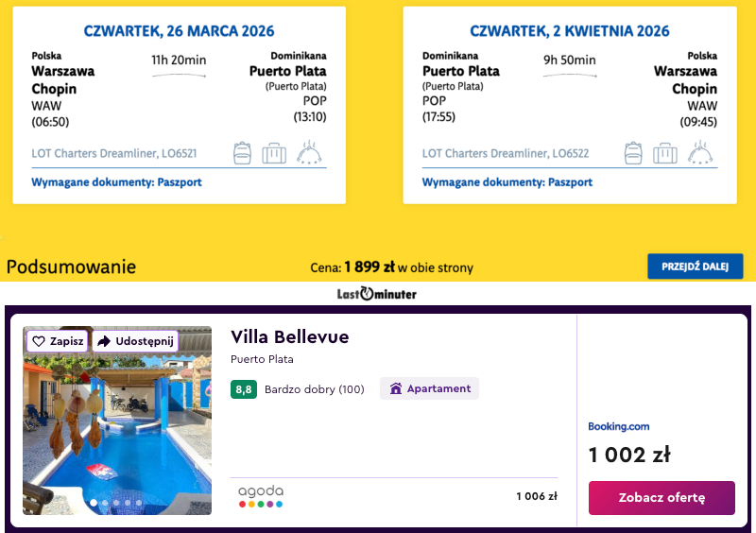Image resolution: width=756 pixels, height=533 pixels.
Task: Click the Apartament property type tag
Action: 430,388
